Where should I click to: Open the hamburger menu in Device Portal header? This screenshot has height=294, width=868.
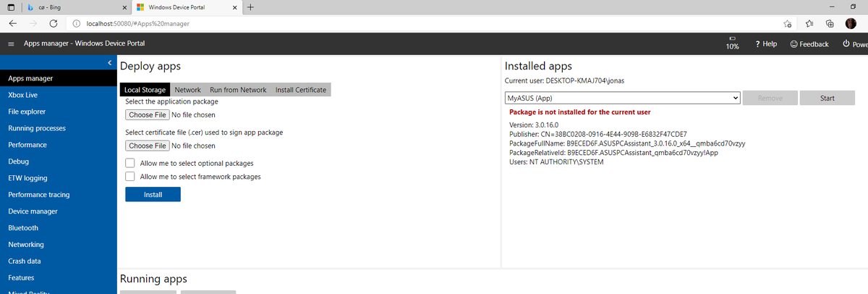tap(11, 44)
